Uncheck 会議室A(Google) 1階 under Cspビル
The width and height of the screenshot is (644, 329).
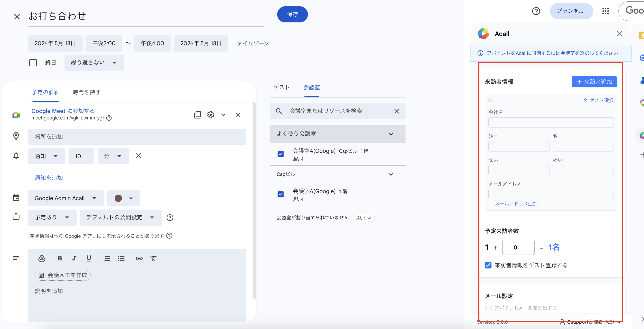tap(281, 194)
